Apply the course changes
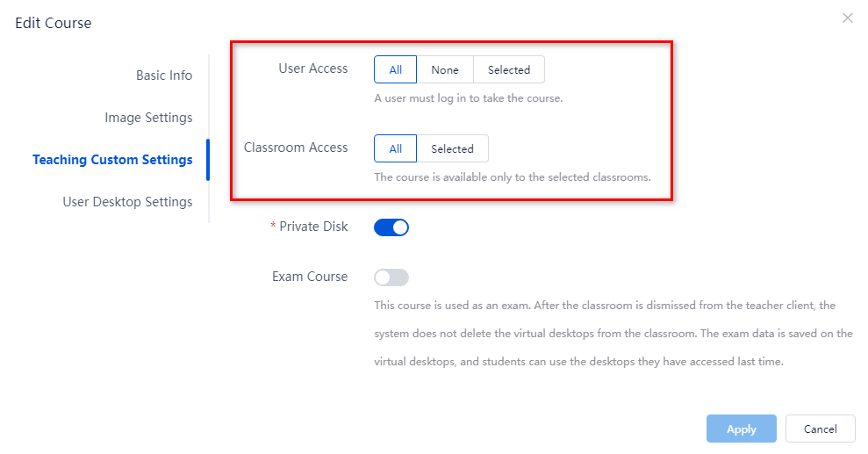The width and height of the screenshot is (868, 454). [x=742, y=429]
